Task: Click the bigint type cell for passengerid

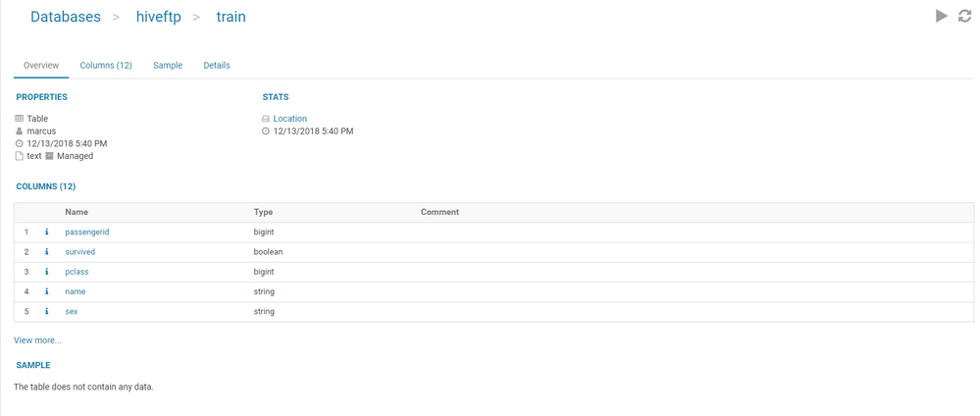Action: pyautogui.click(x=264, y=233)
